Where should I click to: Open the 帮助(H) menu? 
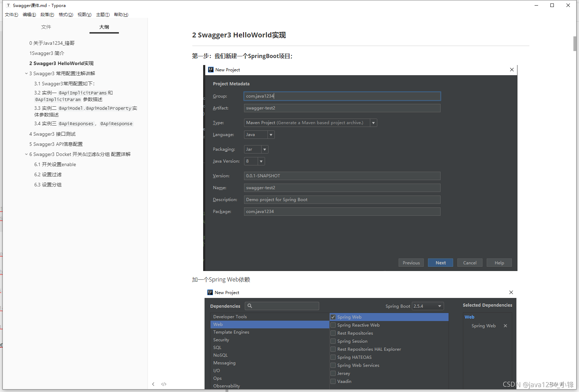coord(121,15)
